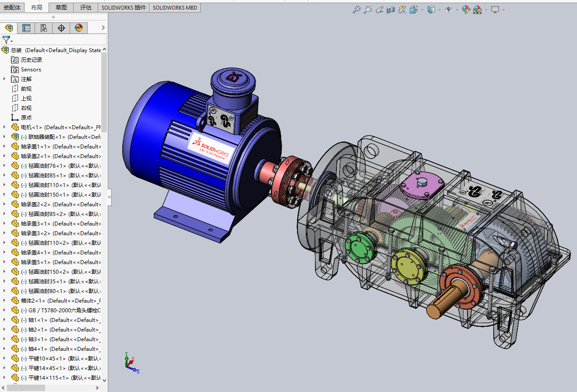Open the Display Style dropdown arrow

tap(439, 10)
